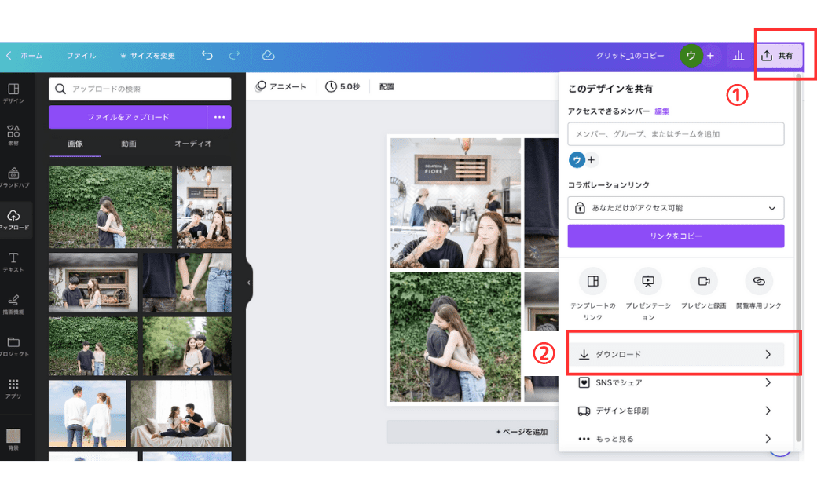Select the beach couple photo thumbnail

coord(87,414)
